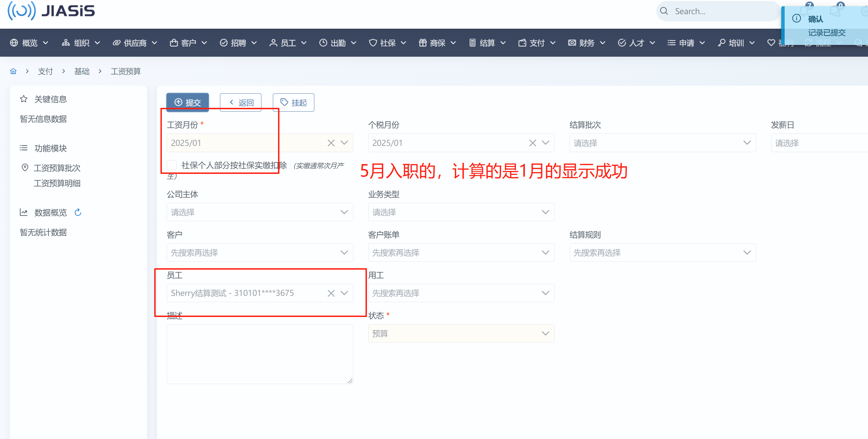Click the JIASiS logo
Screen dimensions: 868x439
tap(51, 11)
